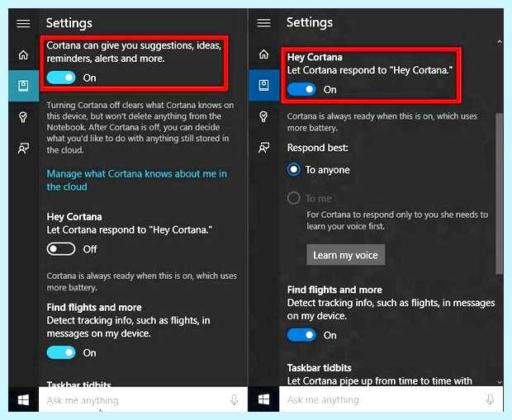512x420 pixels.
Task: Turn off Cortana suggestions toggle in left panel
Action: (x=61, y=78)
